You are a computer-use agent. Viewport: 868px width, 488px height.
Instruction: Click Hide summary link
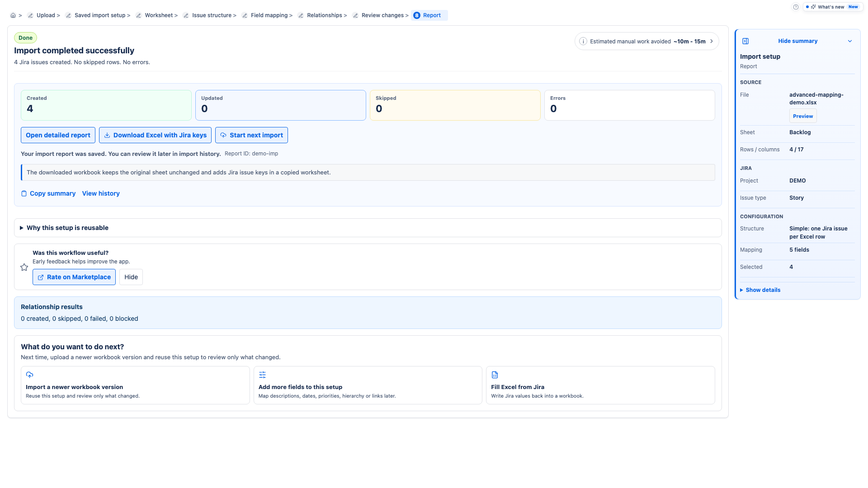[x=797, y=41]
